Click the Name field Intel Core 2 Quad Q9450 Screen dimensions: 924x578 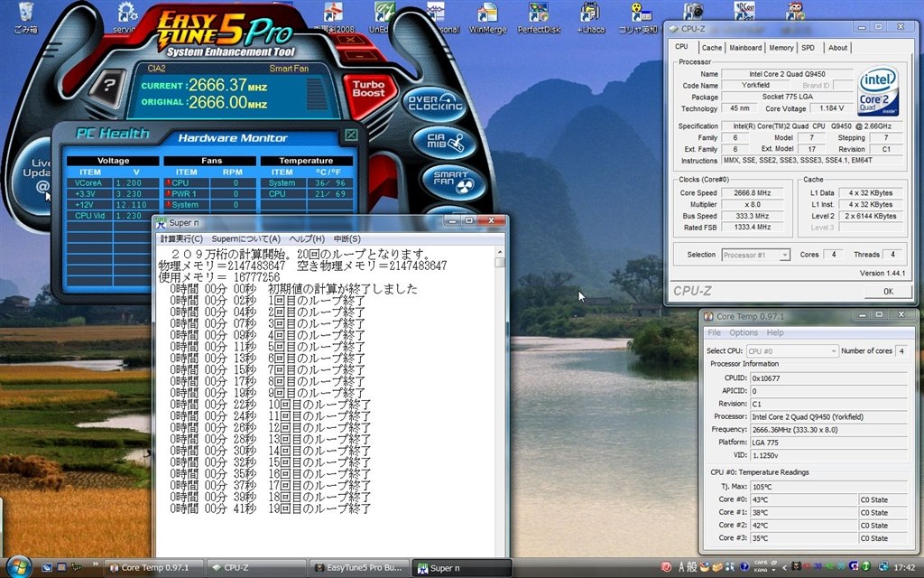coord(787,74)
